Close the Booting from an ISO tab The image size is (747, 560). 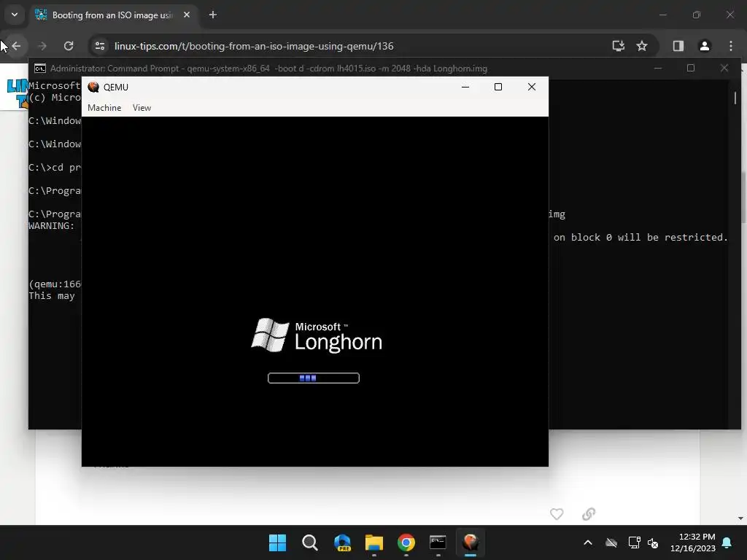tap(187, 15)
